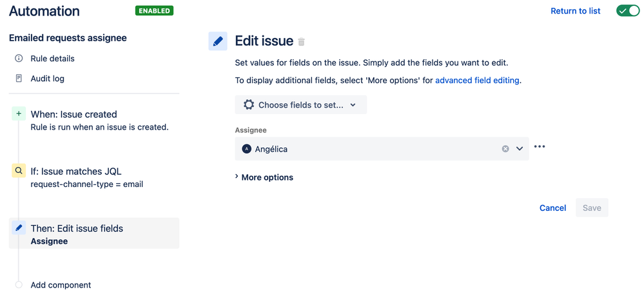Click the trash icon beside Edit issue
Image resolution: width=644 pixels, height=294 pixels.
coord(302,41)
